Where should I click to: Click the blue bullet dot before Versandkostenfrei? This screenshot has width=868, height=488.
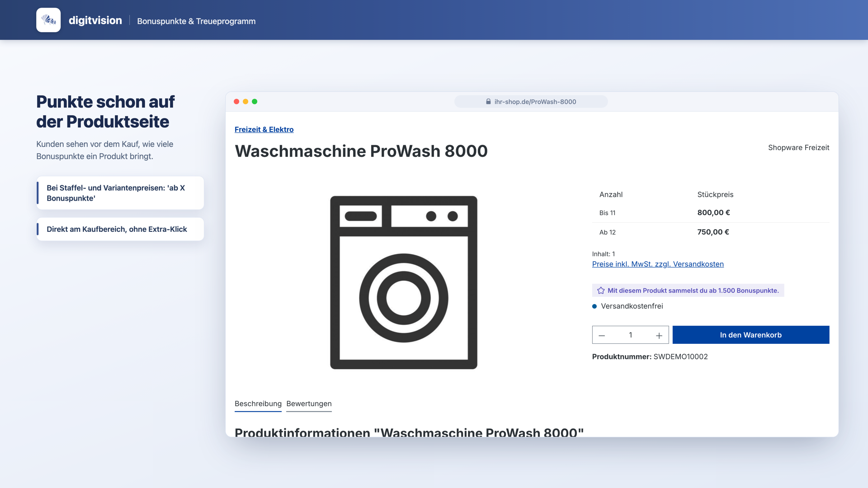594,306
